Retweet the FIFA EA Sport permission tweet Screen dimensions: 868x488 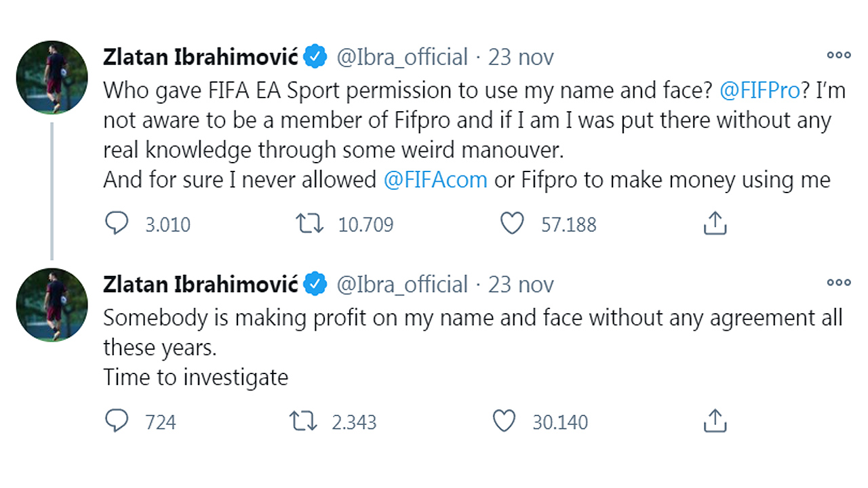tap(311, 224)
